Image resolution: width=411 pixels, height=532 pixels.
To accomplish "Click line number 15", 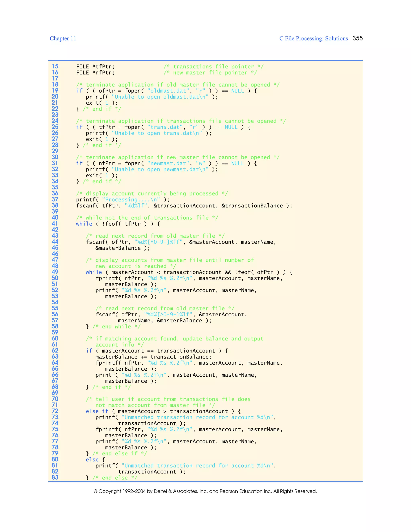I will click(55, 66).
